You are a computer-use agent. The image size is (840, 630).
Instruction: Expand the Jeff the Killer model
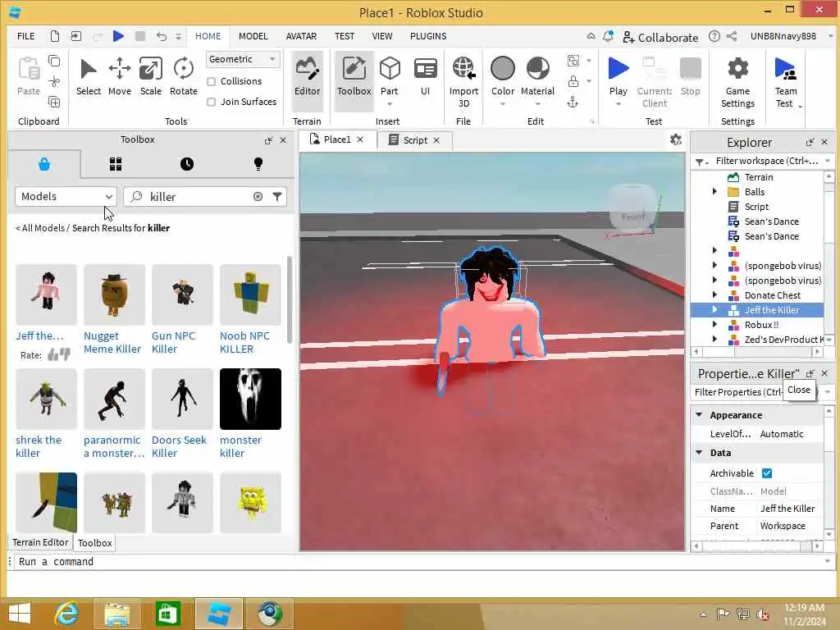pyautogui.click(x=714, y=309)
